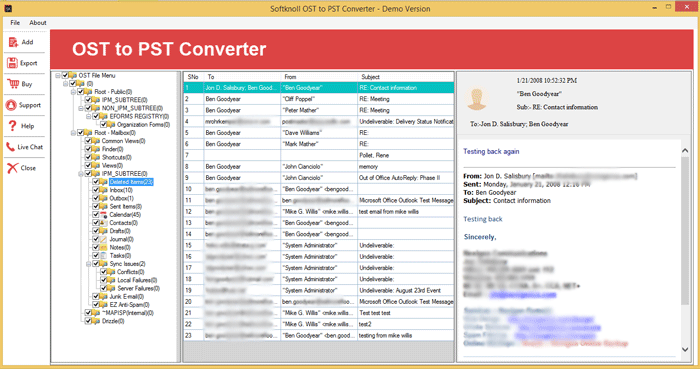Click the Buy shopping cart icon
This screenshot has height=369, width=700.
click(x=13, y=84)
